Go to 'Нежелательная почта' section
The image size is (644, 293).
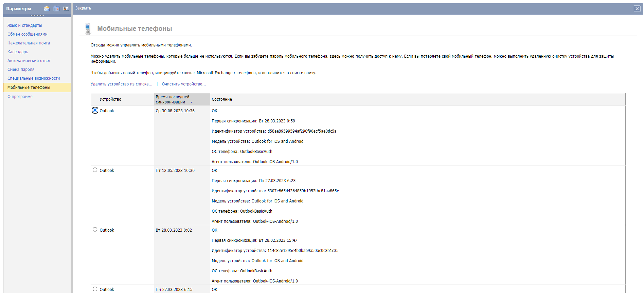click(x=29, y=43)
